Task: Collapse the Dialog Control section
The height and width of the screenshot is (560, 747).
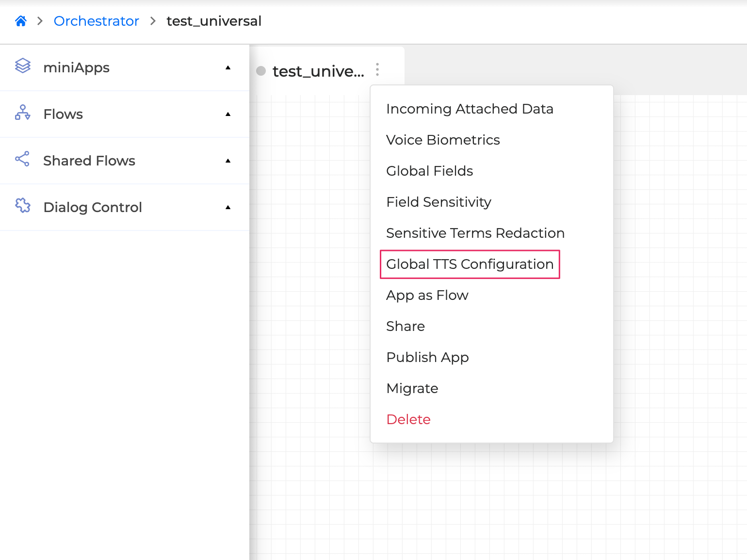Action: [227, 207]
